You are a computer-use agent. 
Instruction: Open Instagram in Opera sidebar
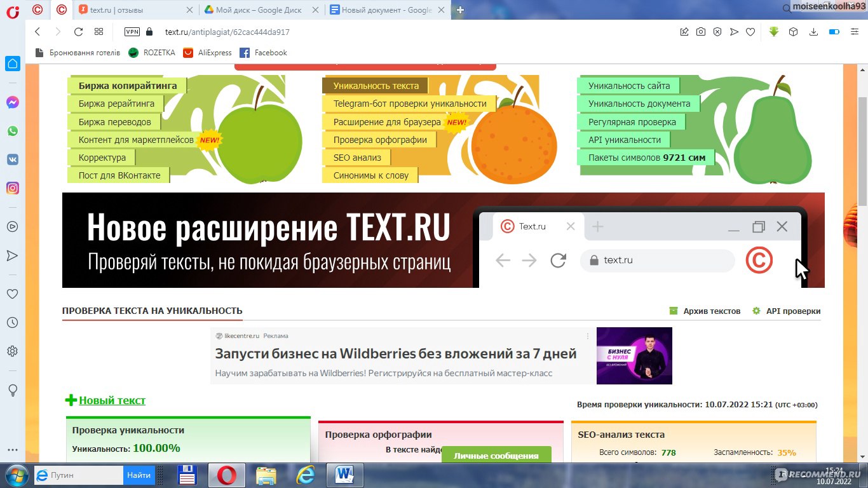coord(13,188)
